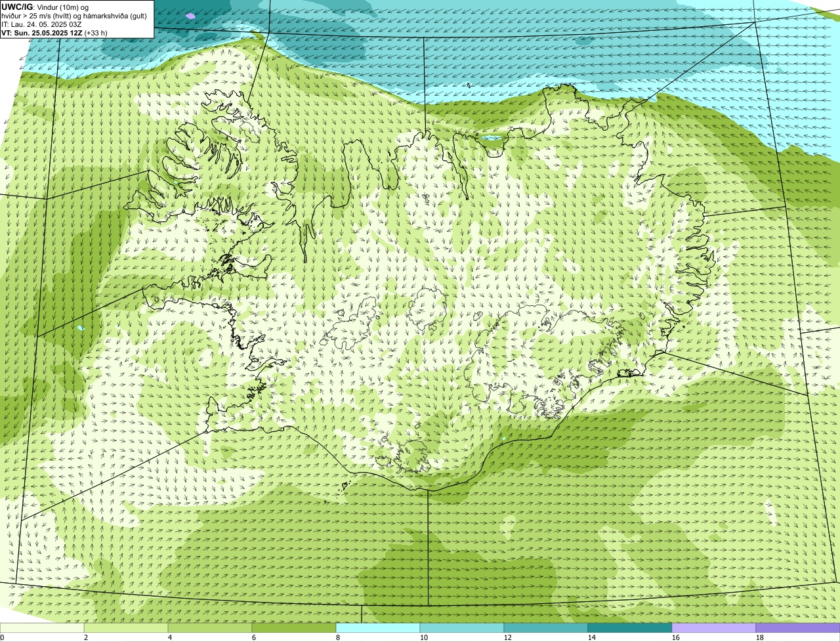This screenshot has height=642, width=840.
Task: Click the "8" label on the color scale
Action: coord(338,637)
